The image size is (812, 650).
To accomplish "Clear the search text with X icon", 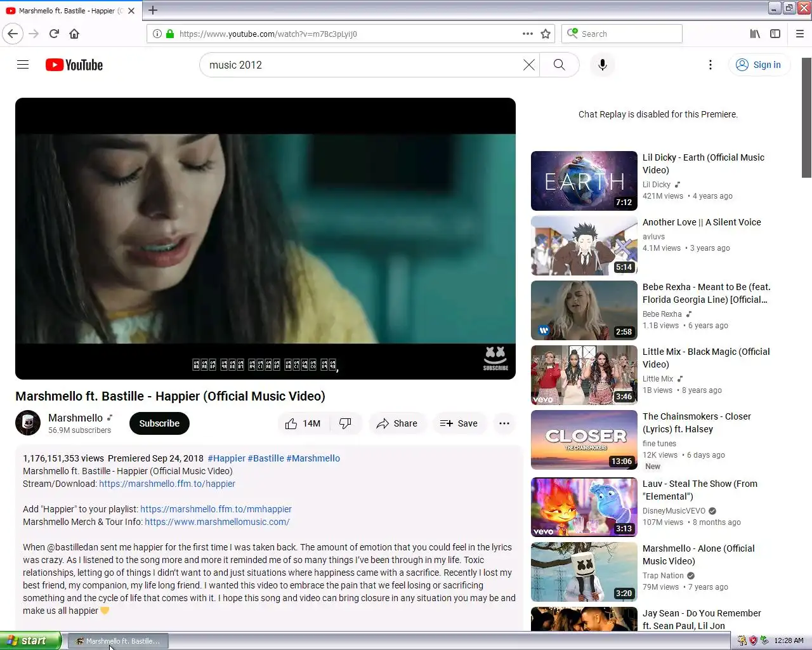I will coord(528,65).
